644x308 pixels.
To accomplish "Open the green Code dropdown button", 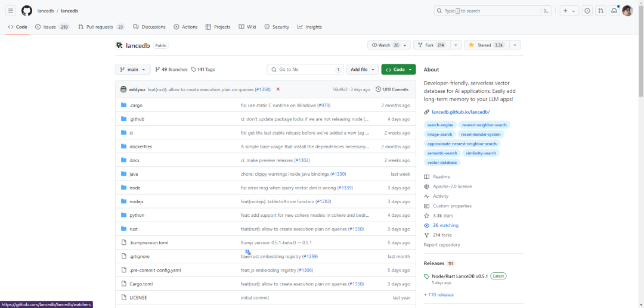I will click(x=398, y=70).
